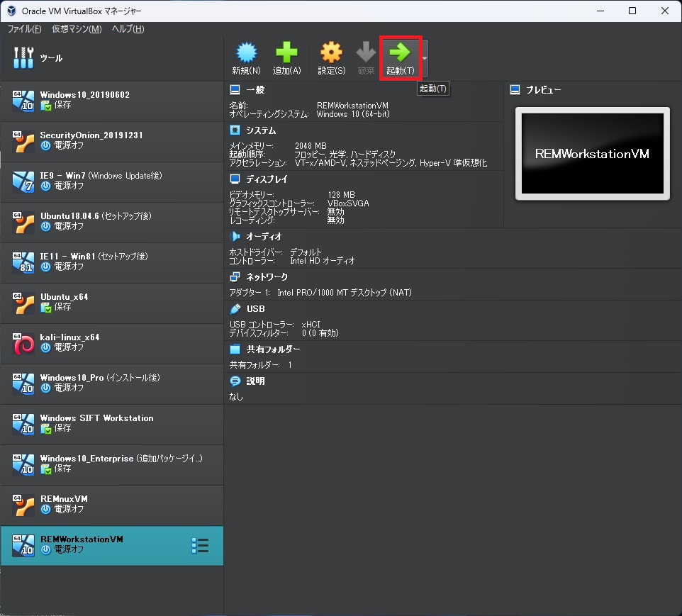This screenshot has width=682, height=616.
Task: Click the xHCI USB controller value
Action: [x=311, y=325]
